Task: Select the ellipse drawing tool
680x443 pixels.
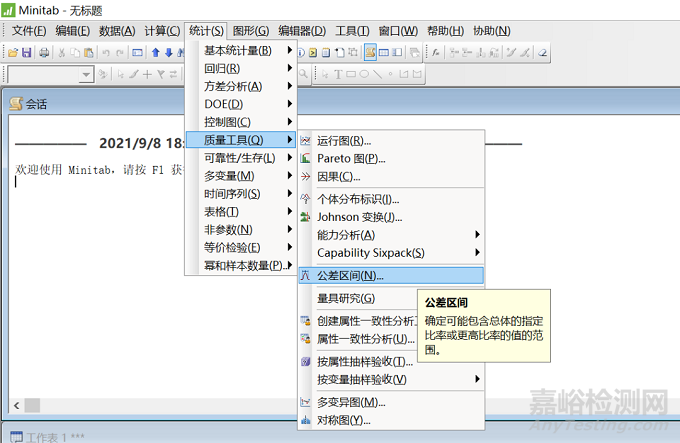Action: 365,74
